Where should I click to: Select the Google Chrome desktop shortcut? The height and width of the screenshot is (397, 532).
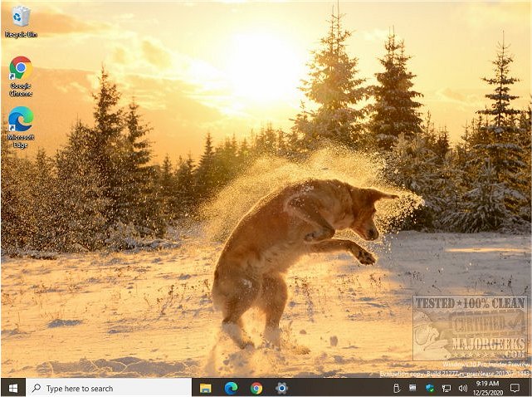21,76
